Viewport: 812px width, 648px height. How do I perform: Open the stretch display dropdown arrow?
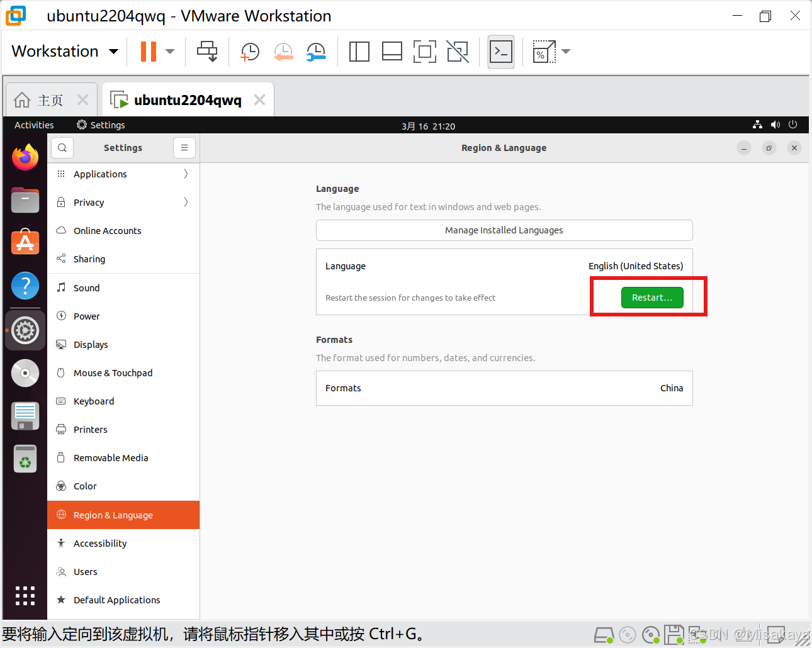pos(566,52)
